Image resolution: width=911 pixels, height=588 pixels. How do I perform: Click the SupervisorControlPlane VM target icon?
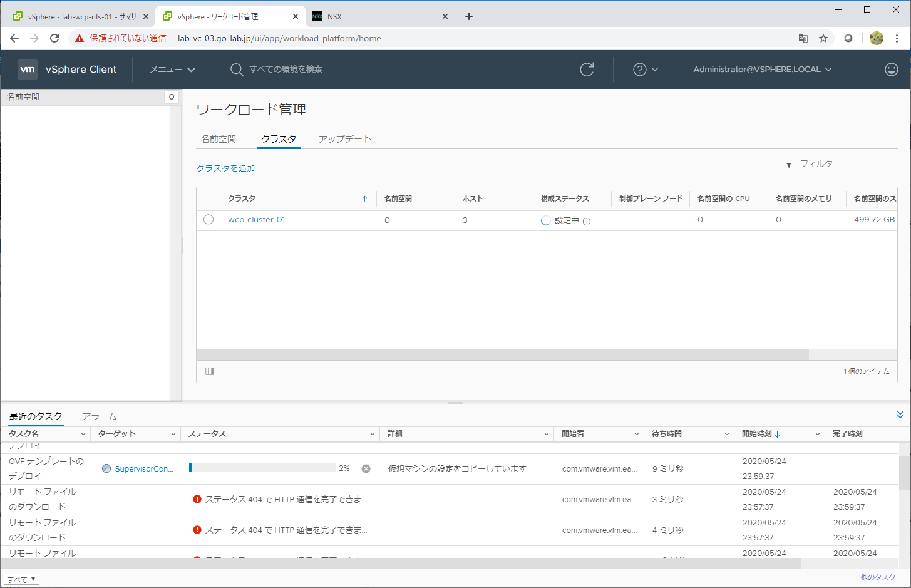(x=106, y=468)
